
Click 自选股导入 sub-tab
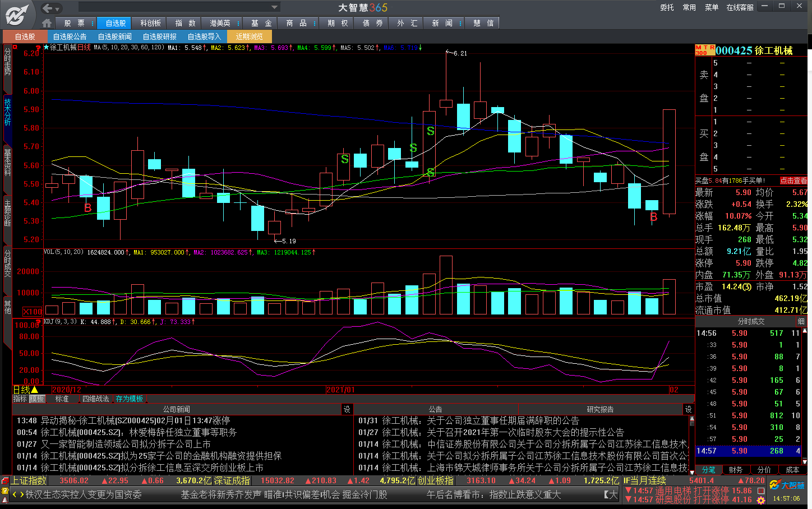[x=205, y=36]
